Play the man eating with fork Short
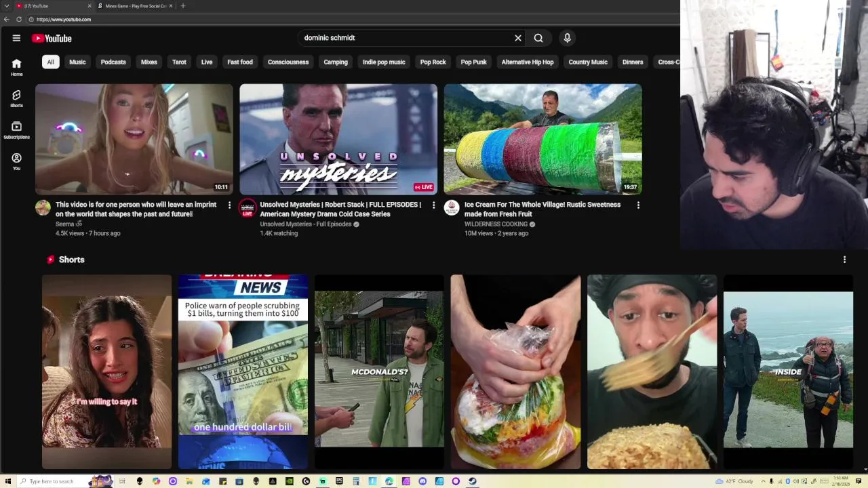868x488 pixels. 652,371
